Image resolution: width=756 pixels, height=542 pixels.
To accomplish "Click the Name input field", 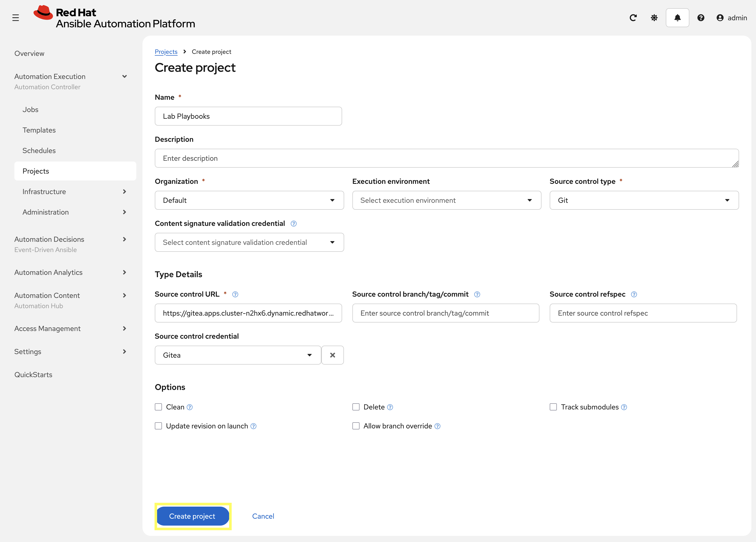I will (248, 116).
